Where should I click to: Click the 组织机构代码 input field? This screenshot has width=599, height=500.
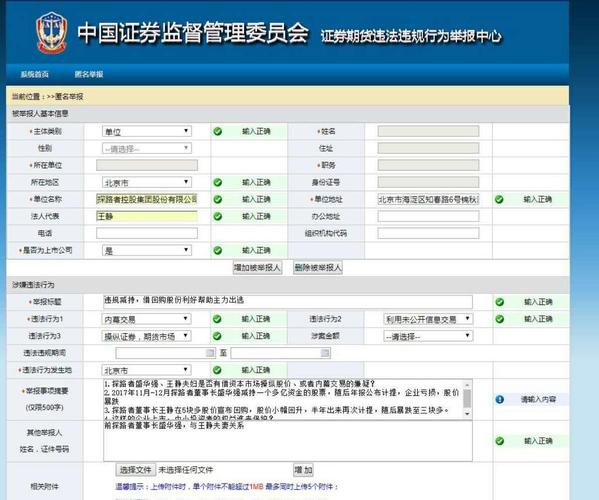pyautogui.click(x=428, y=233)
